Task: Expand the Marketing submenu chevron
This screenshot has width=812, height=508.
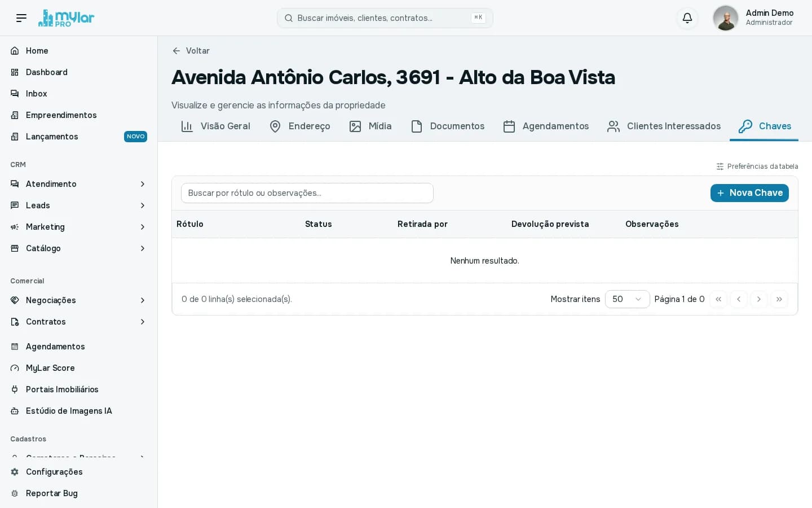Action: [143, 227]
